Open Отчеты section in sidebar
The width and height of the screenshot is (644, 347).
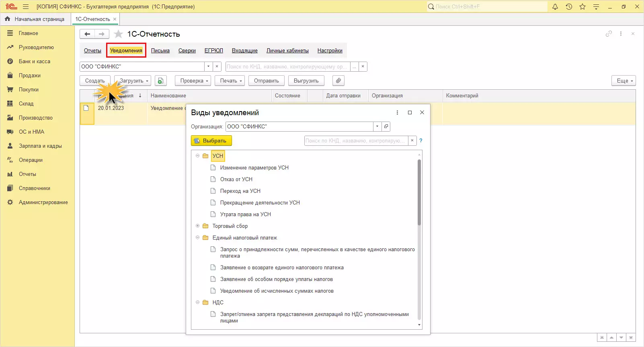(x=27, y=174)
